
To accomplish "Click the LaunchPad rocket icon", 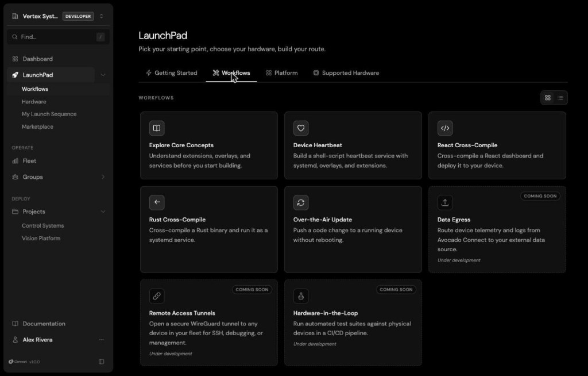I will (x=15, y=75).
